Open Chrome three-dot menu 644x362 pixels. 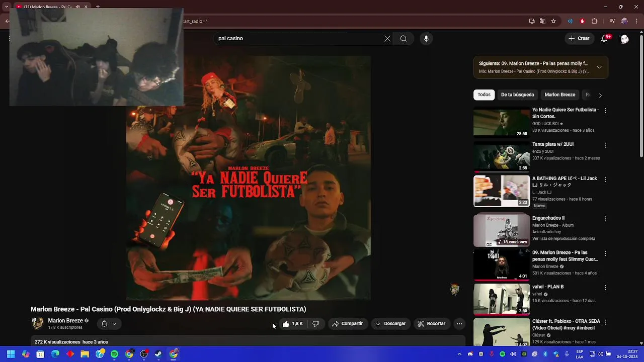(x=636, y=21)
